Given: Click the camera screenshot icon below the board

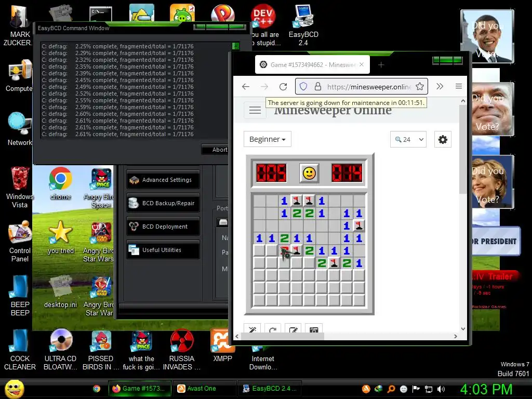Looking at the screenshot, I should (314, 329).
